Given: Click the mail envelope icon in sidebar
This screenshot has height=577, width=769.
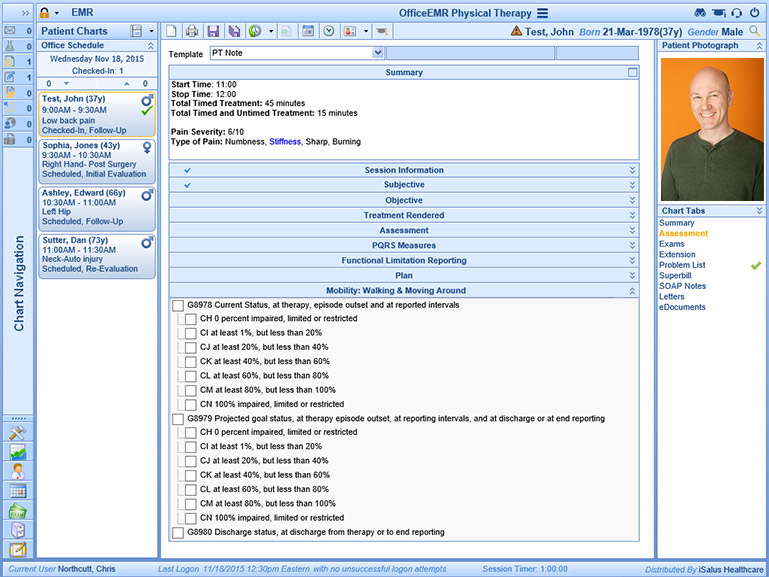Looking at the screenshot, I should pos(10,30).
